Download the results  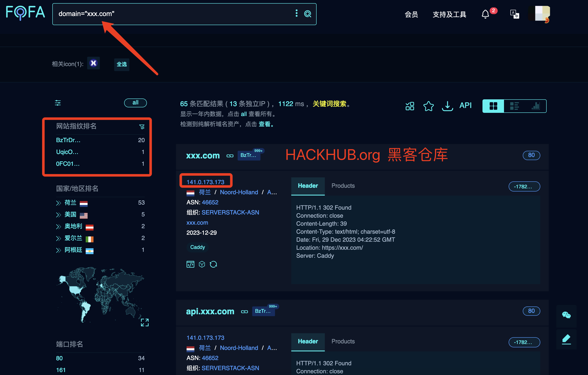(x=447, y=106)
